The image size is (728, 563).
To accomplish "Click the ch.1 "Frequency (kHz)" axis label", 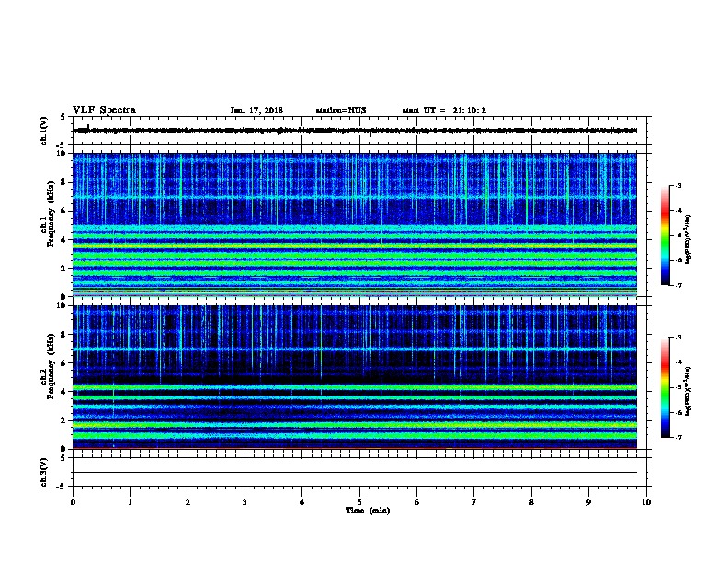I will coord(51,213).
